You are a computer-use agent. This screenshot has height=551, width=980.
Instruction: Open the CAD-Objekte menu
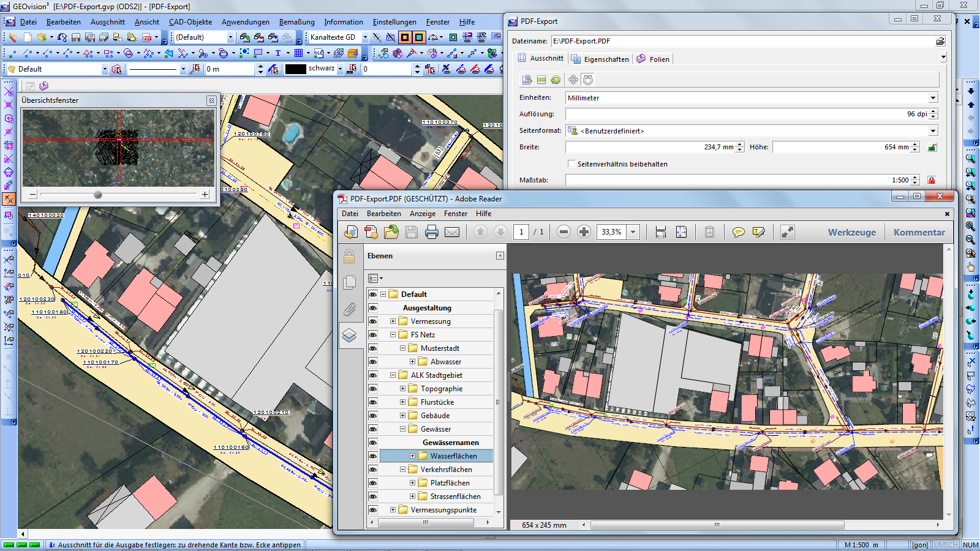click(190, 22)
